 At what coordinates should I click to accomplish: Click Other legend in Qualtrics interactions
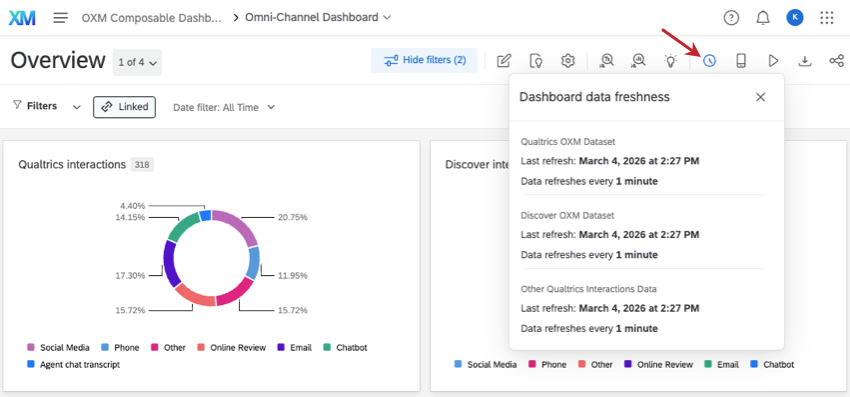(x=169, y=348)
